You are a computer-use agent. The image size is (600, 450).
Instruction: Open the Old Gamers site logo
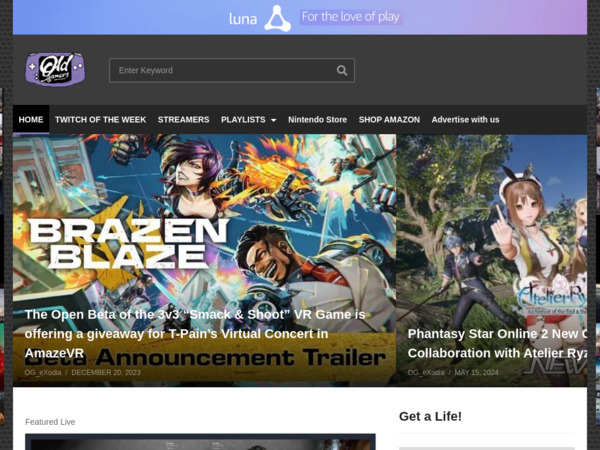click(55, 69)
